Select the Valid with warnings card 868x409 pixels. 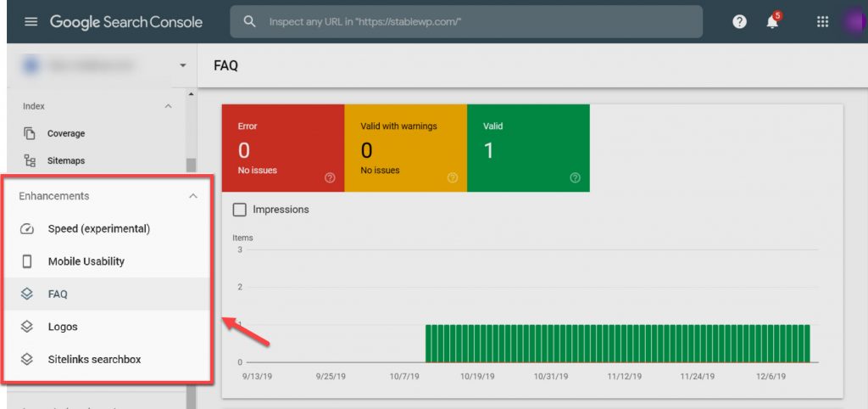406,148
